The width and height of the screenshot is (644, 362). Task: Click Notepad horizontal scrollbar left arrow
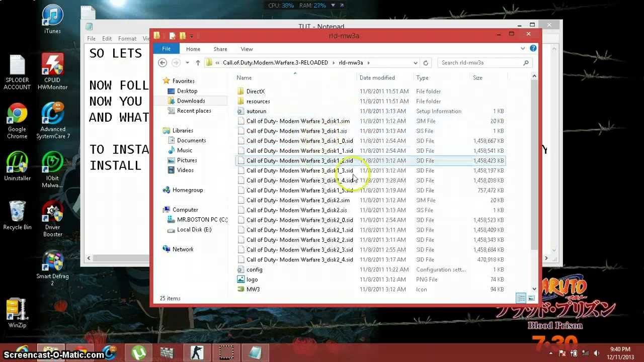[x=89, y=258]
